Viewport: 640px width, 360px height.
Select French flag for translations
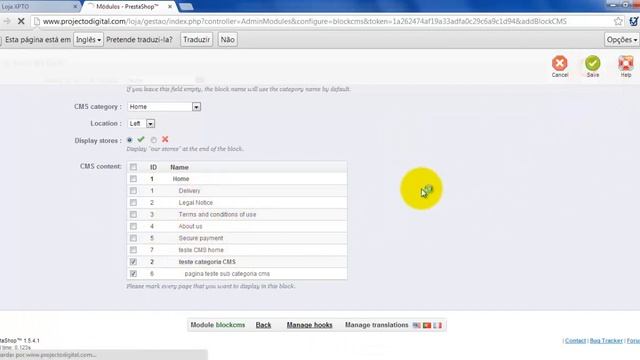click(438, 325)
